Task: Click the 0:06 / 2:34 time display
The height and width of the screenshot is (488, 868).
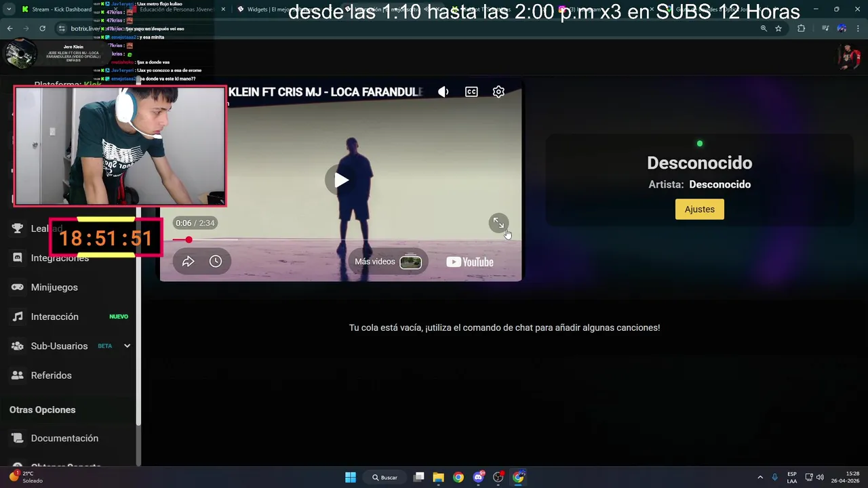Action: (195, 223)
